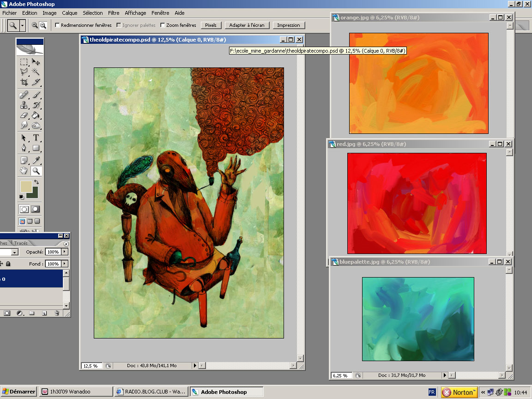Screen dimensions: 532x399
Task: Select the Move tool
Action: [36, 62]
